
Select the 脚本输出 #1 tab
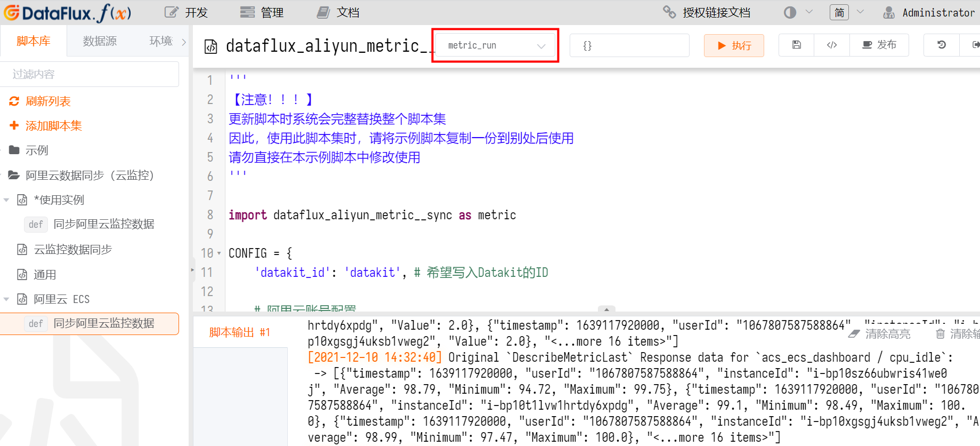point(240,332)
